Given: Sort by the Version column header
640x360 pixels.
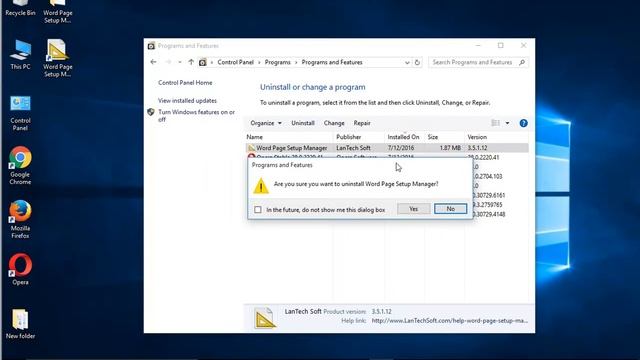Looking at the screenshot, I should (x=496, y=137).
